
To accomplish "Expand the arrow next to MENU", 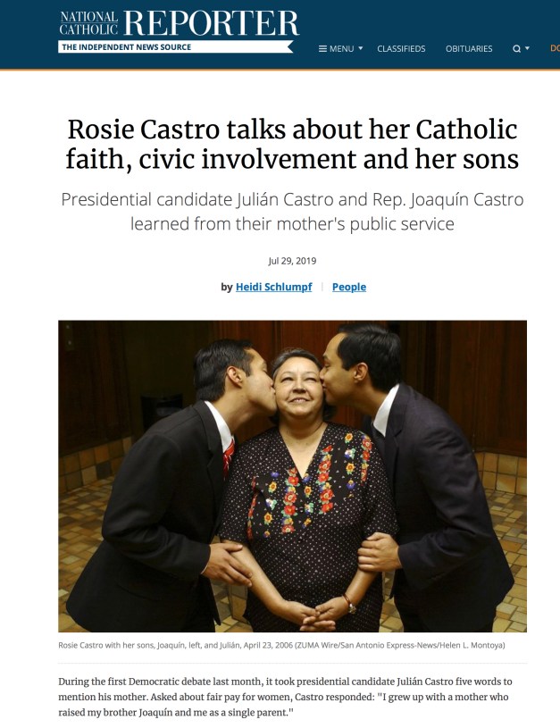I will 361,48.
